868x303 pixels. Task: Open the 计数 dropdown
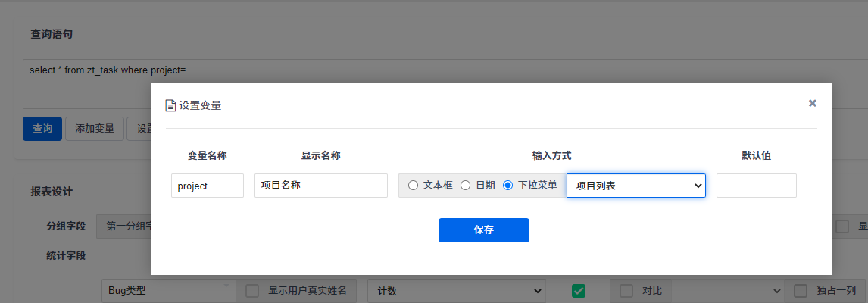pyautogui.click(x=457, y=290)
